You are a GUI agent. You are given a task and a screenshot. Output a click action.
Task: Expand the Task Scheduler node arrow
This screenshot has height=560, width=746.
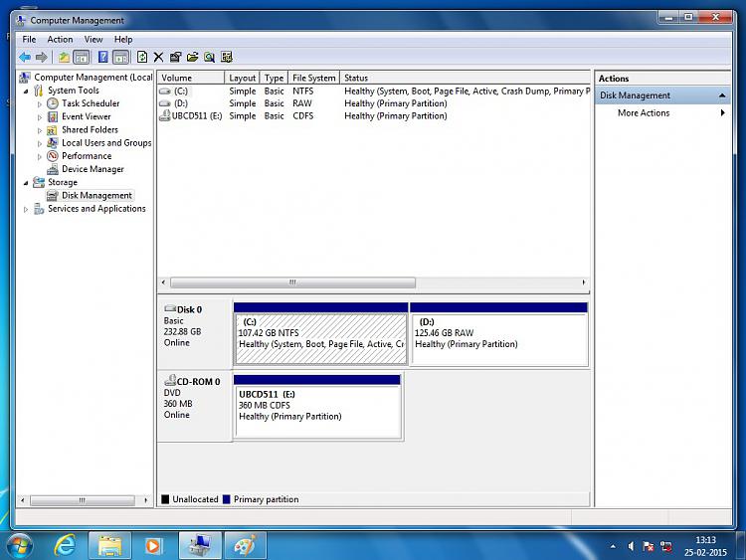(x=40, y=103)
